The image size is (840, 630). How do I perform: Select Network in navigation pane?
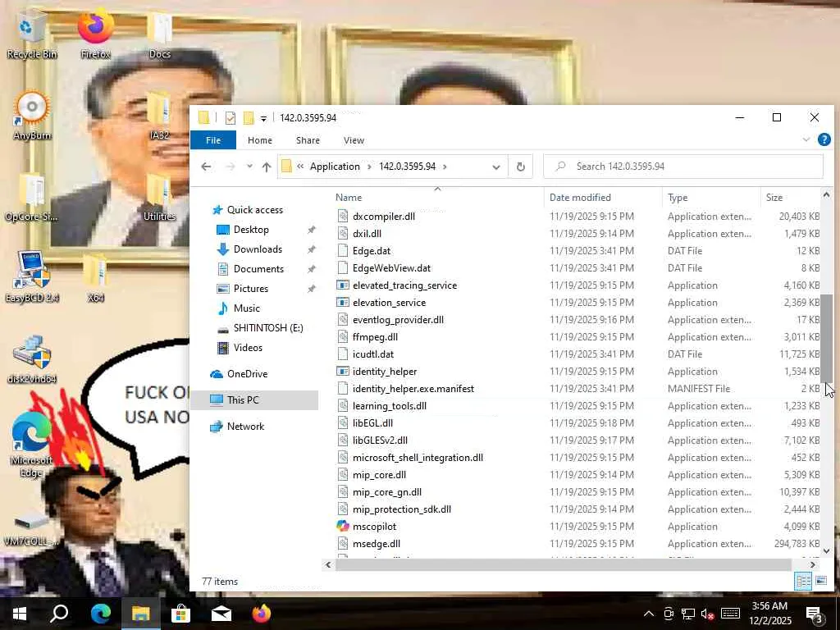click(245, 427)
